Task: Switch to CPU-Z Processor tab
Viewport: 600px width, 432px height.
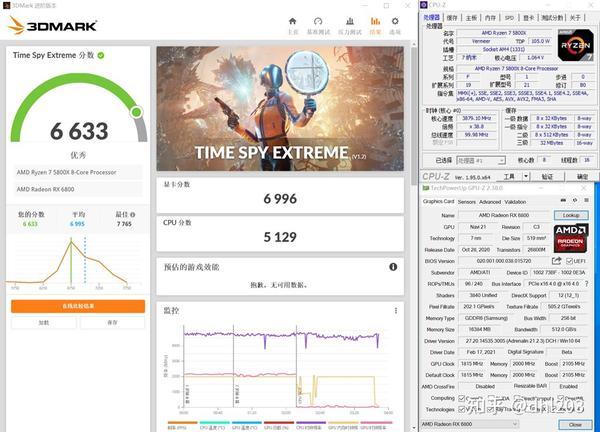Action: tap(432, 18)
